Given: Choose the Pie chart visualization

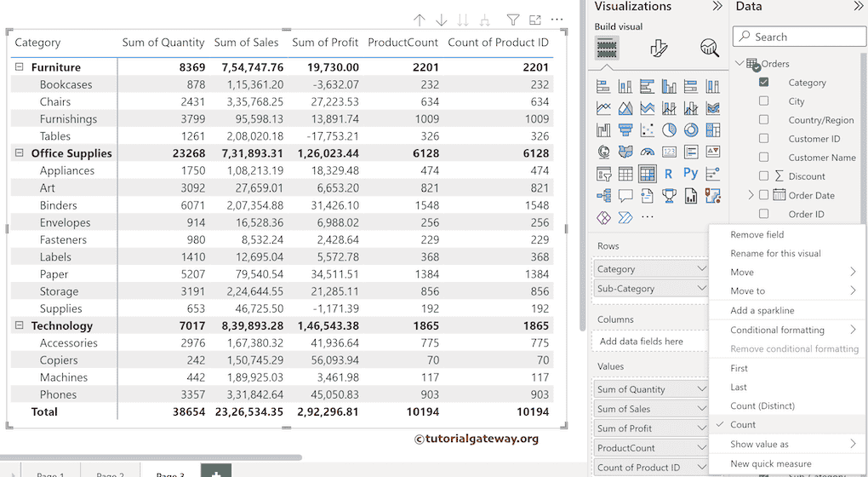Looking at the screenshot, I should coord(669,129).
